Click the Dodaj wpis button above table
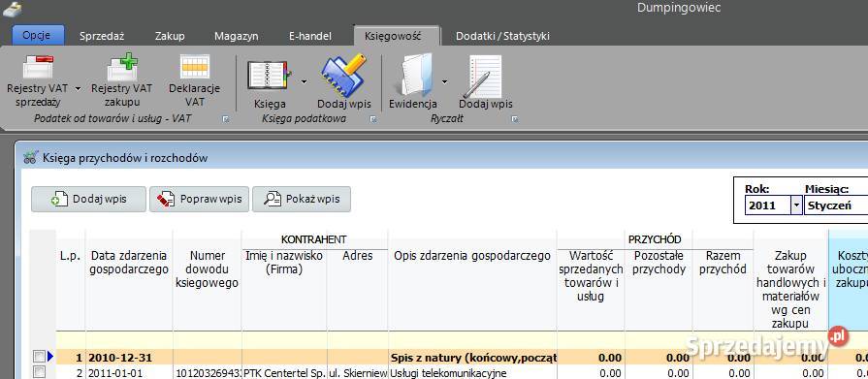The image size is (868, 379). point(88,199)
